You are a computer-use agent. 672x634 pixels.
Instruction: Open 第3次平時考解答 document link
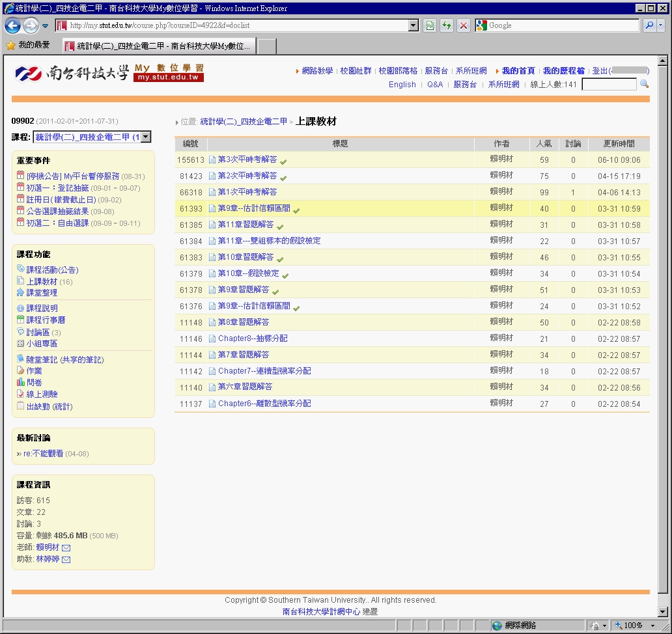247,159
